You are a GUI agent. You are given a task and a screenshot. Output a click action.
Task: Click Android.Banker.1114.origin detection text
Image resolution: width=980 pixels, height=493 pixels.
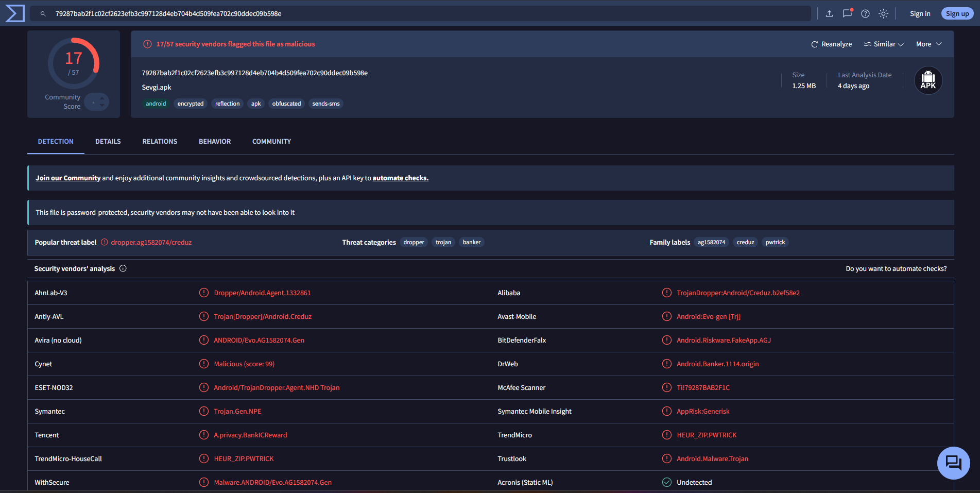click(x=717, y=364)
